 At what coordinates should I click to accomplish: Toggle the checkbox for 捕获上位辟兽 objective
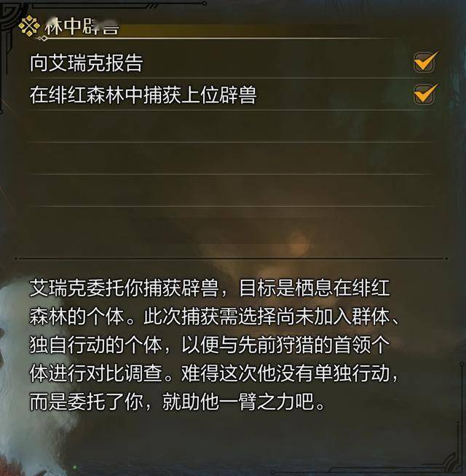click(x=424, y=94)
